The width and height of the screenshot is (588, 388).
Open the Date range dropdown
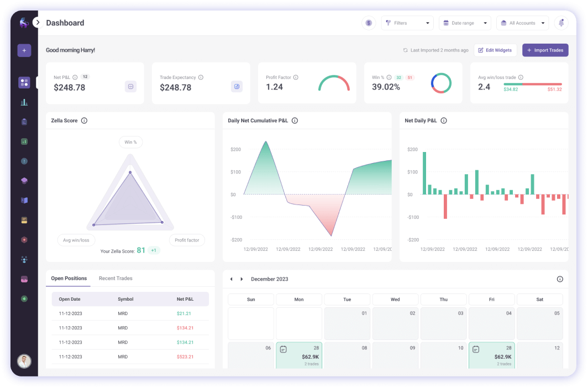465,23
